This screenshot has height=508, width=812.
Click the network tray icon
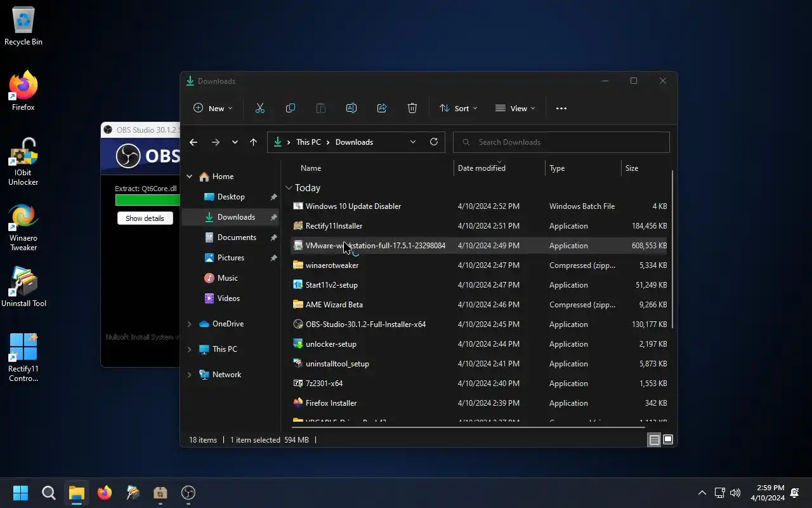tap(719, 493)
